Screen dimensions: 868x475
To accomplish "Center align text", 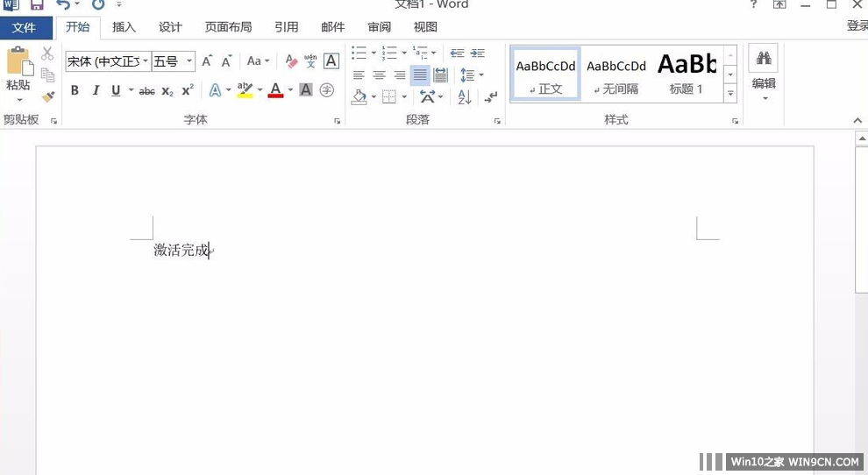I will pyautogui.click(x=379, y=75).
